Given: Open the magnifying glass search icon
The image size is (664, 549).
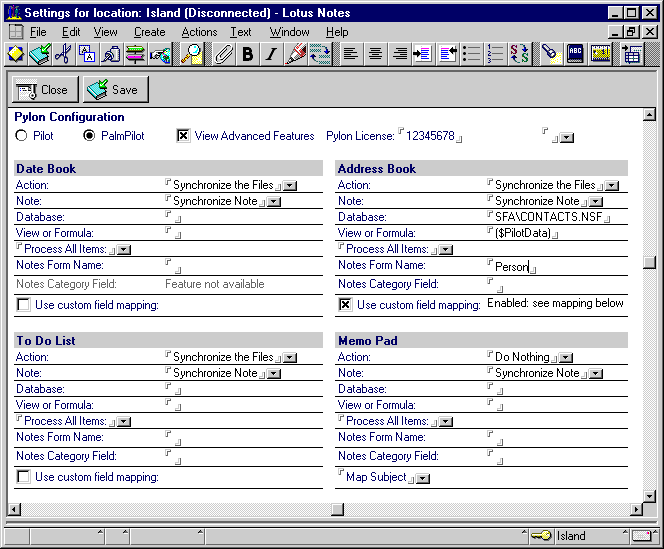Looking at the screenshot, I should (x=191, y=54).
